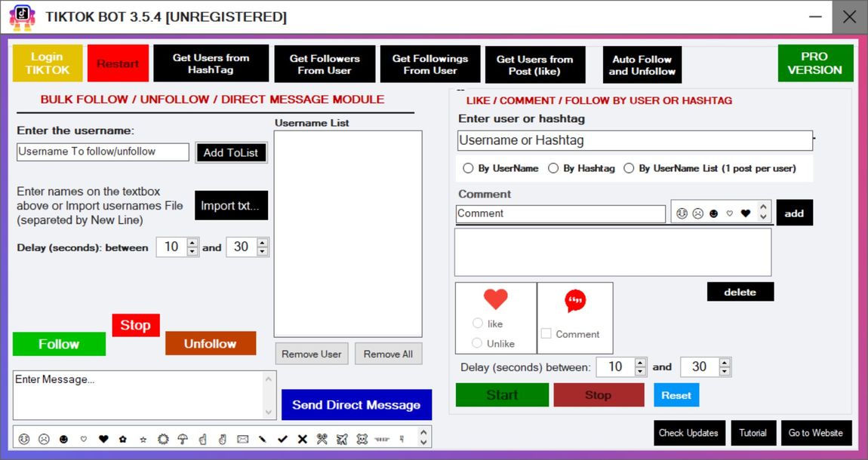
Task: Click the Username or Hashtag input field
Action: [x=634, y=140]
